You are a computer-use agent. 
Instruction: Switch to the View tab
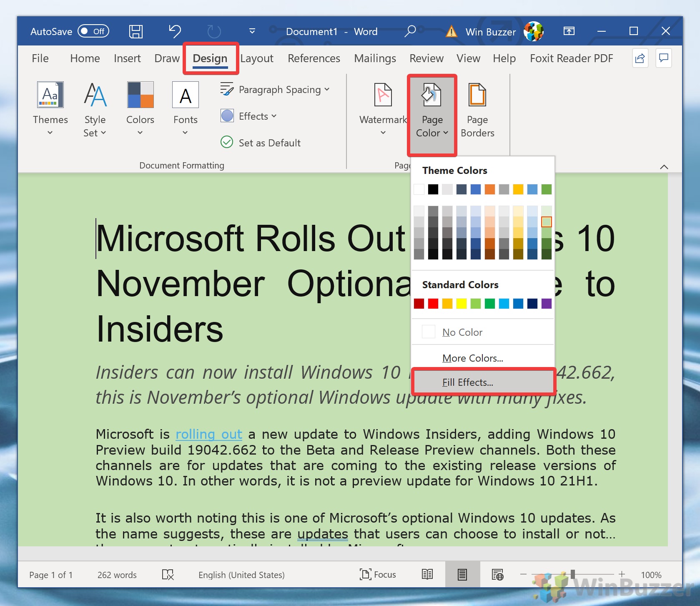[468, 58]
